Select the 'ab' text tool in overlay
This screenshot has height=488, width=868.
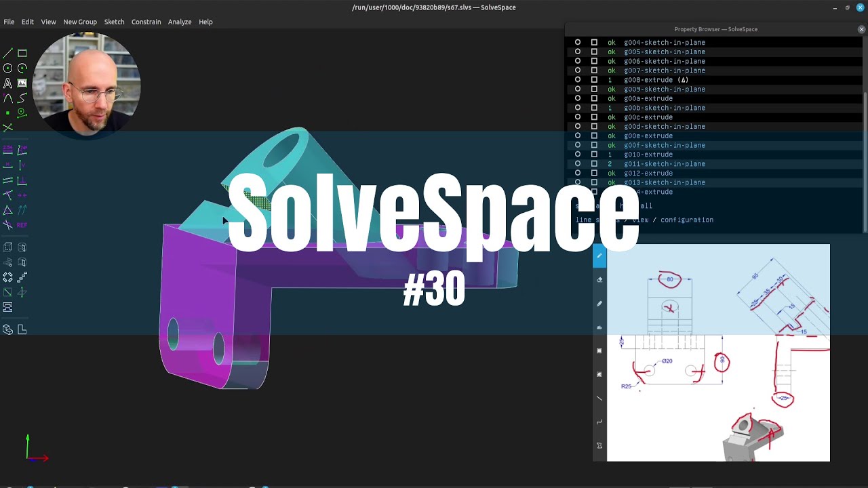pos(599,327)
